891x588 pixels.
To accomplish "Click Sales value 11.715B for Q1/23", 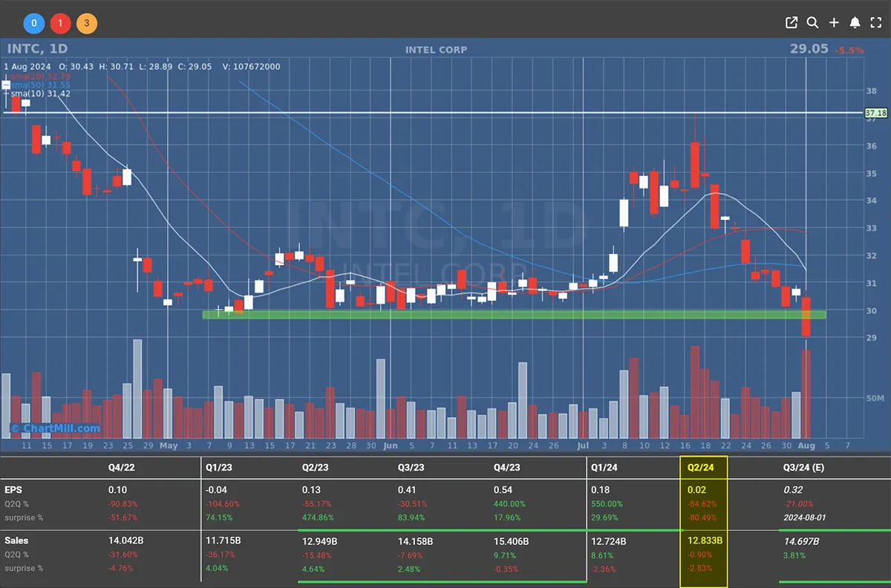I will [222, 540].
